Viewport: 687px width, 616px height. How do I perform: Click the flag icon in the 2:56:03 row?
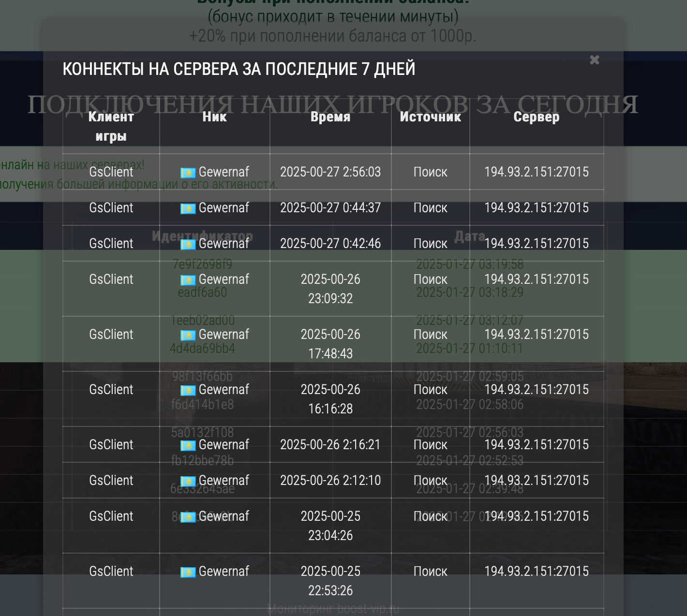click(x=188, y=173)
